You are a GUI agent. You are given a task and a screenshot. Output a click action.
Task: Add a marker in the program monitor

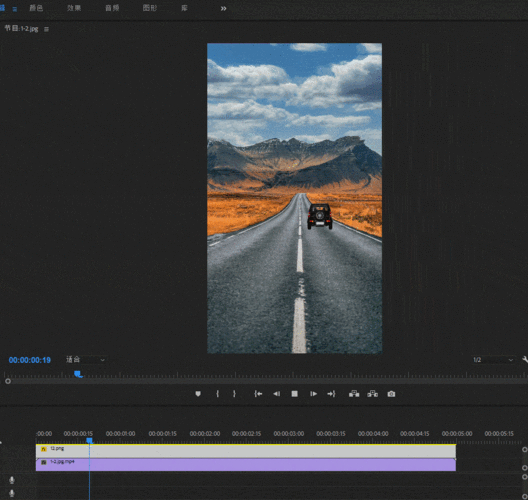(198, 394)
